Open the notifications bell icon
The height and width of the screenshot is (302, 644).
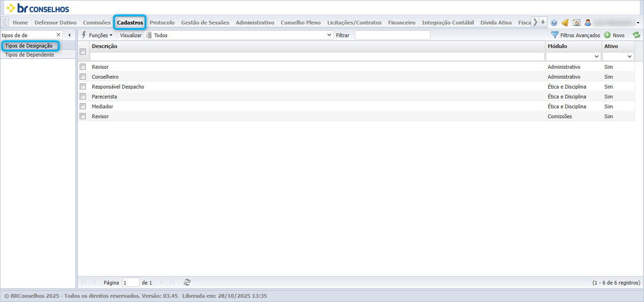tap(565, 23)
